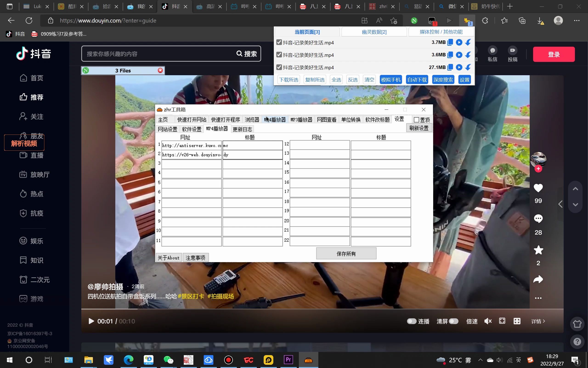
Task: Select the 网站设置 sub-tab
Action: pos(167,129)
